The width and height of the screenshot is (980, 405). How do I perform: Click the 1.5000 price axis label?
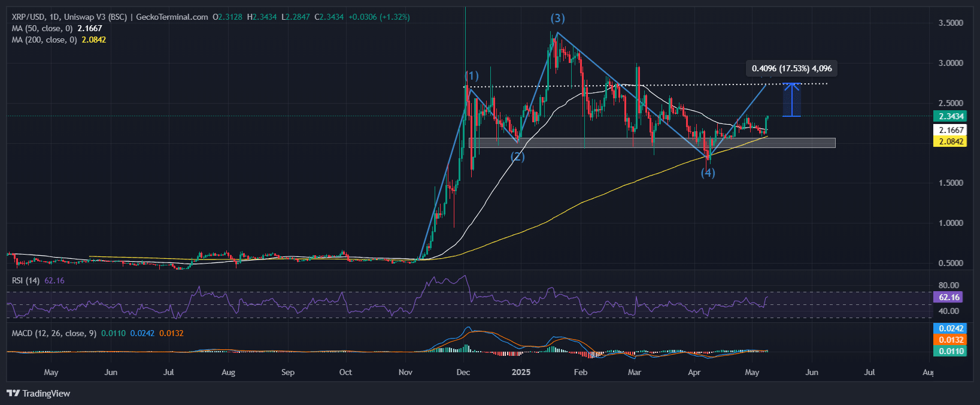coord(951,183)
